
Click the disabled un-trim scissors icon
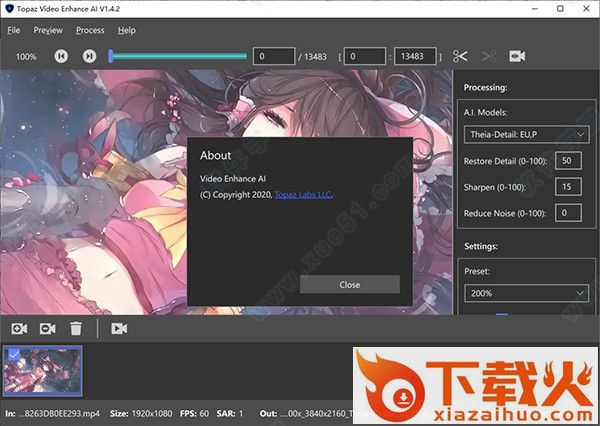click(x=489, y=56)
